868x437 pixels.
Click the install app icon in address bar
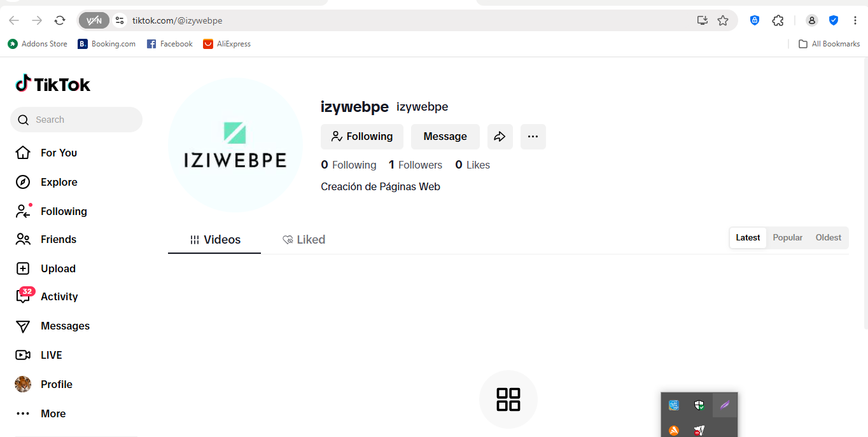point(703,20)
